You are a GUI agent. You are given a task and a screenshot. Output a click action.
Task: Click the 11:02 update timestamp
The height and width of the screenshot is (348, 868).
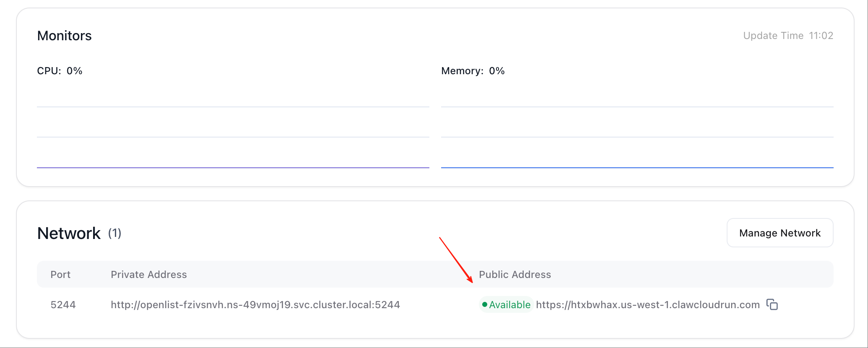coord(821,36)
